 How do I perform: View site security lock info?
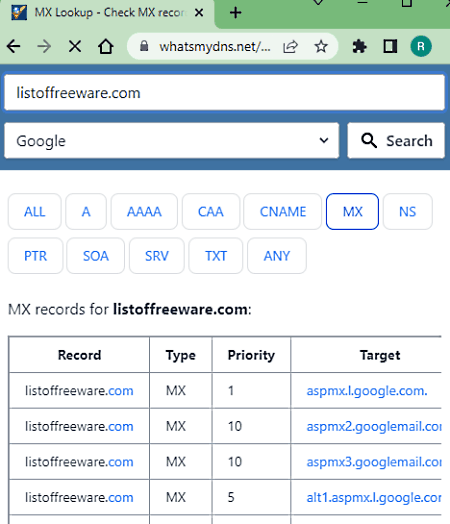point(144,46)
